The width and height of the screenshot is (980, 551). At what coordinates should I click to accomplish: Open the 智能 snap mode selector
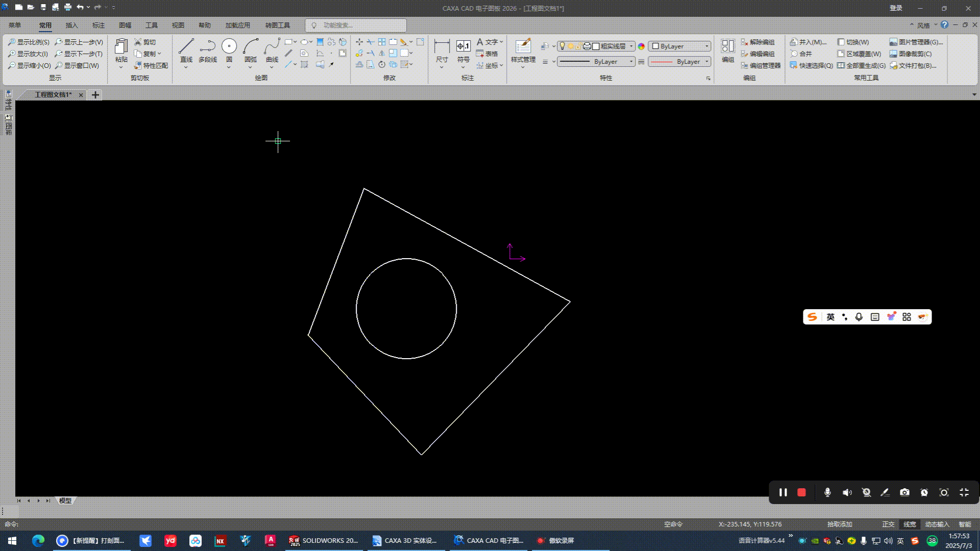965,524
